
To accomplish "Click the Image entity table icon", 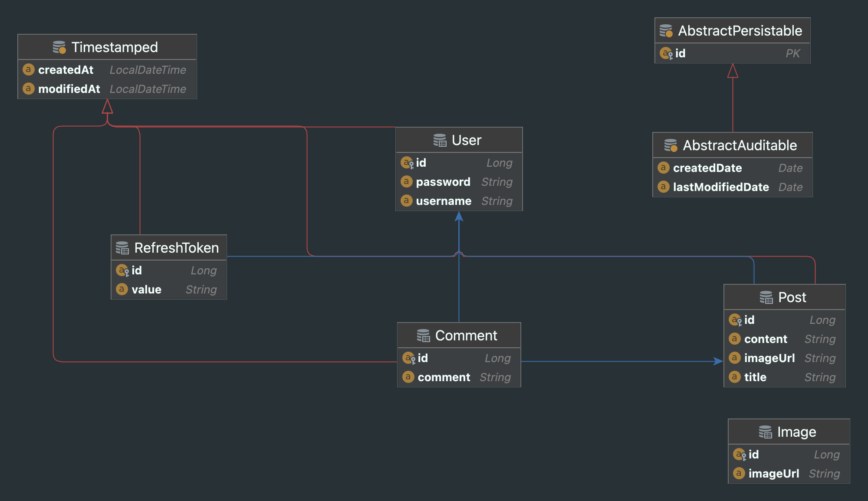I will [x=765, y=432].
